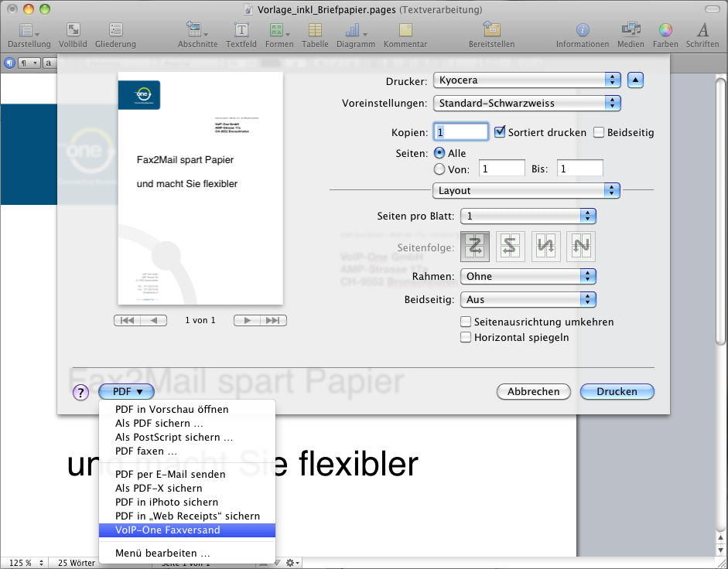The height and width of the screenshot is (569, 728).
Task: Choose Als PDF sichern menu item
Action: (x=187, y=423)
